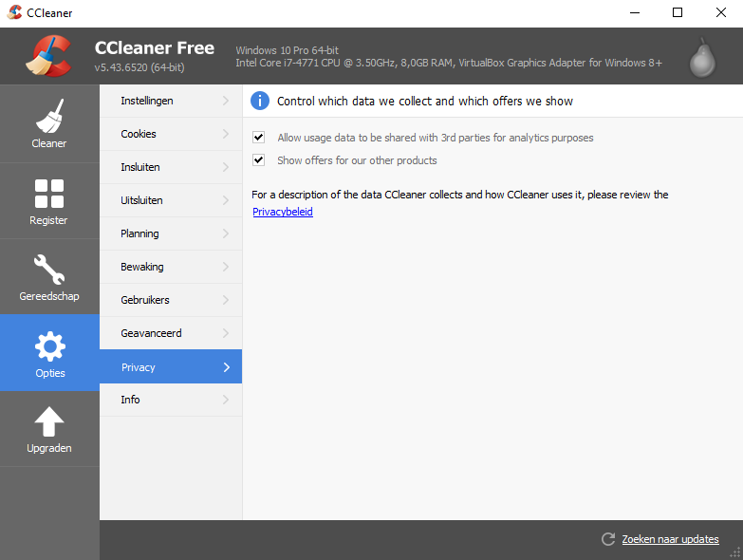Viewport: 743px width, 560px height.
Task: Click the window resize grip corner
Action: 735,552
